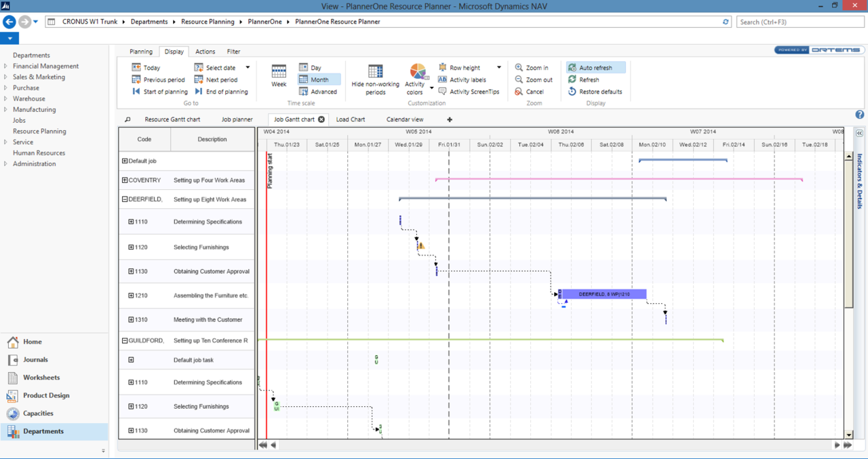Image resolution: width=868 pixels, height=459 pixels.
Task: Collapse the GUILDFORD job
Action: click(125, 340)
